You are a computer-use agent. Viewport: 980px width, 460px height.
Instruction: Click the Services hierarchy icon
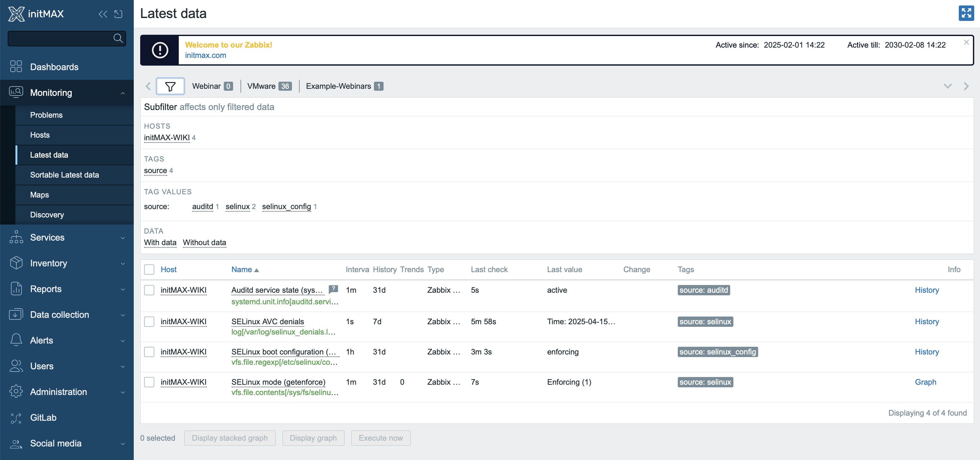click(x=16, y=237)
